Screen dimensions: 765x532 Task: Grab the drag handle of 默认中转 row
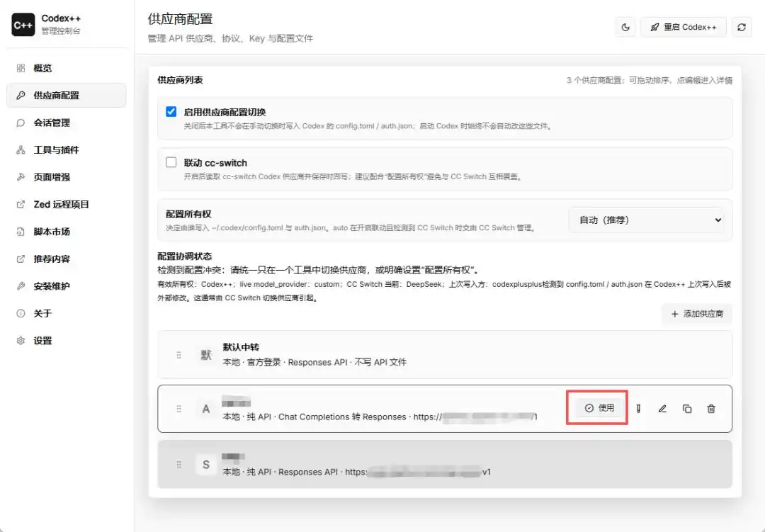178,355
